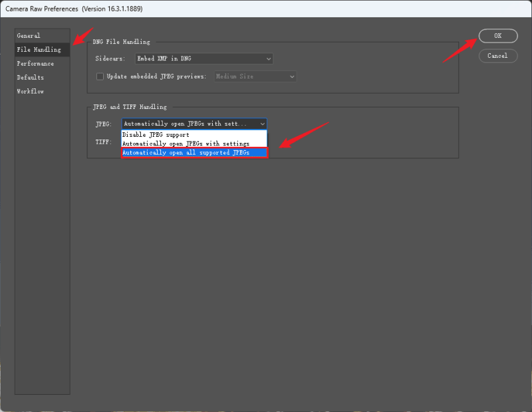532x412 pixels.
Task: Select File Handling in the sidebar
Action: pyautogui.click(x=39, y=50)
